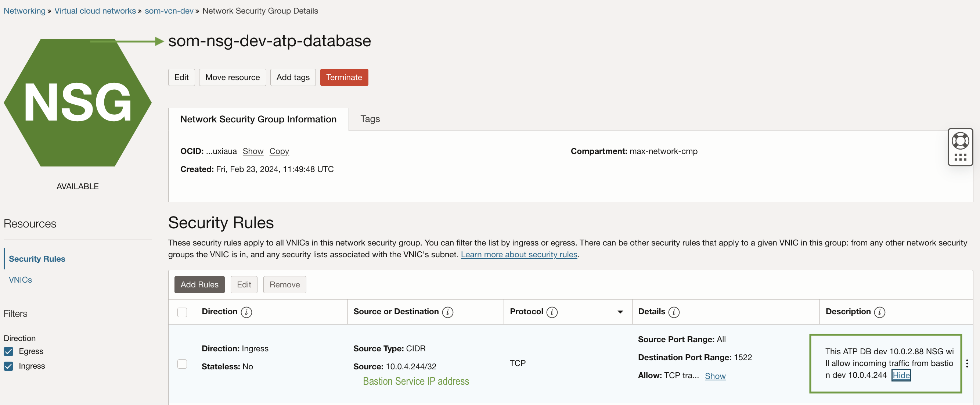Image resolution: width=980 pixels, height=405 pixels.
Task: Open the life-ring support help icon
Action: pyautogui.click(x=960, y=141)
